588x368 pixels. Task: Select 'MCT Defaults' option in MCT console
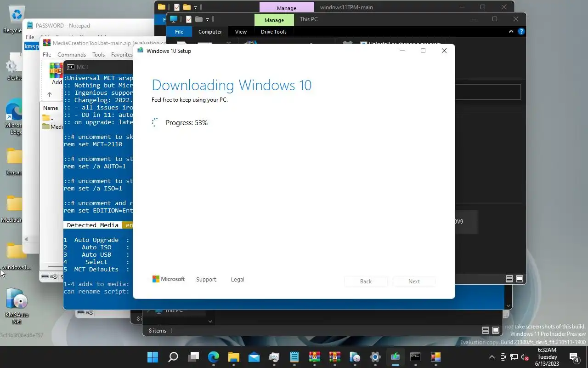96,269
